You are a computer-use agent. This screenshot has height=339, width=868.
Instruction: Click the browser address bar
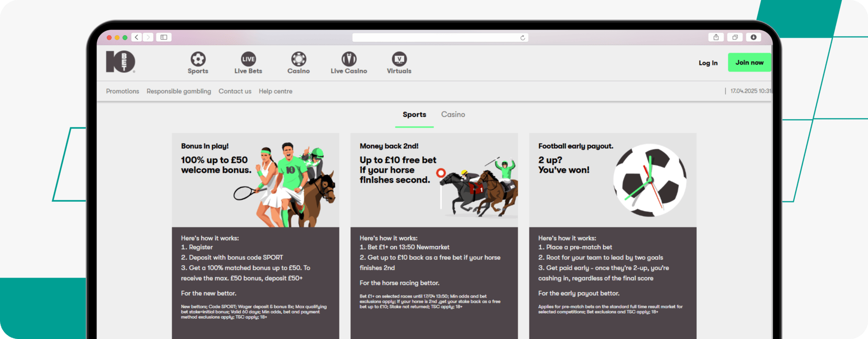point(440,38)
